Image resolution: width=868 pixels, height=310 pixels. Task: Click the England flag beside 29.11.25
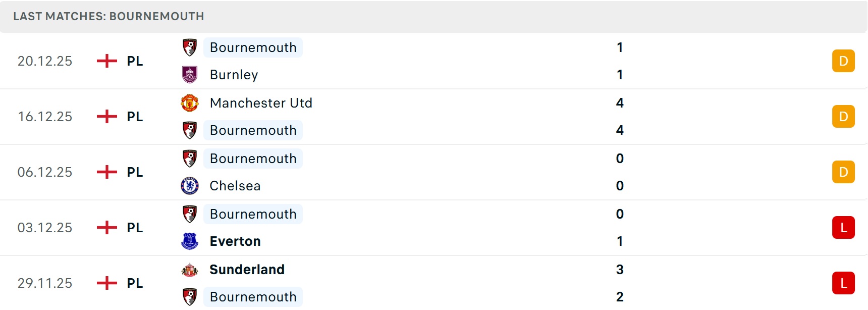[106, 283]
